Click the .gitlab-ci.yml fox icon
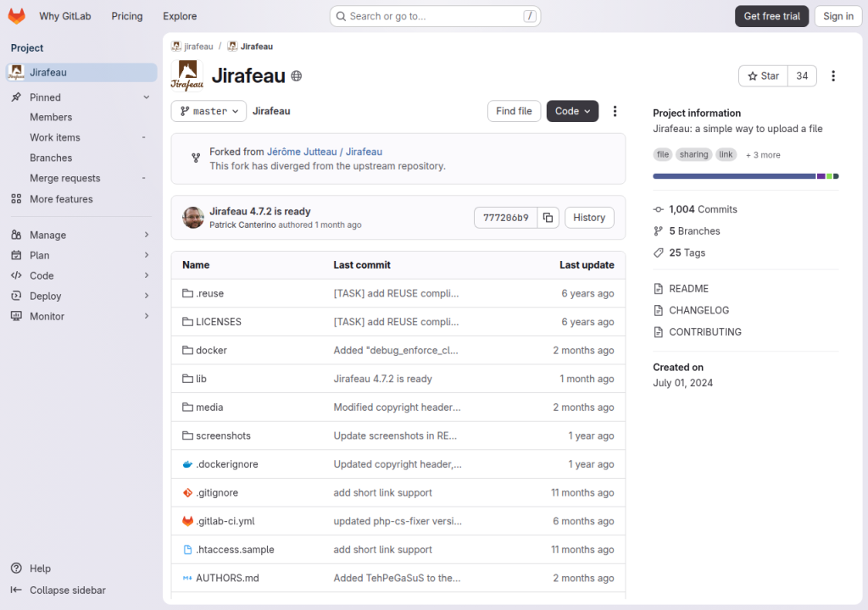The height and width of the screenshot is (610, 868). click(x=187, y=521)
